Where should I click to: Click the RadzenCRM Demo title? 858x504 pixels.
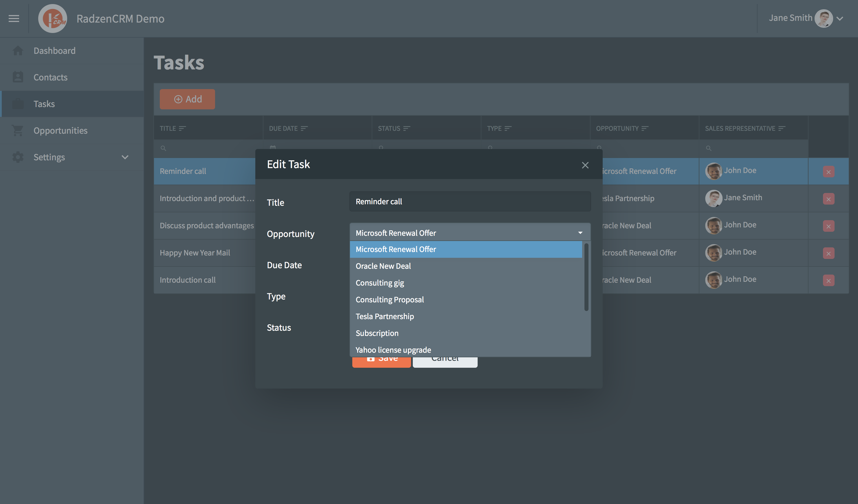pos(120,19)
